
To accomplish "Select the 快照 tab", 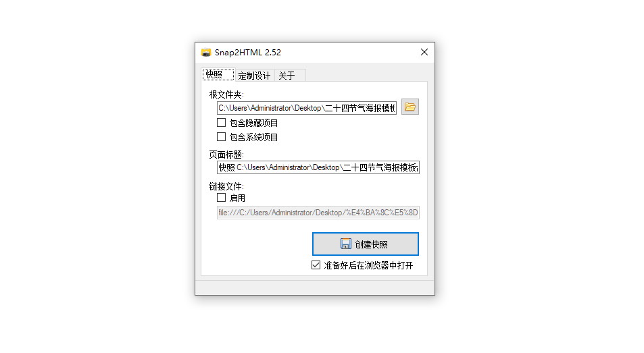I will (x=218, y=75).
